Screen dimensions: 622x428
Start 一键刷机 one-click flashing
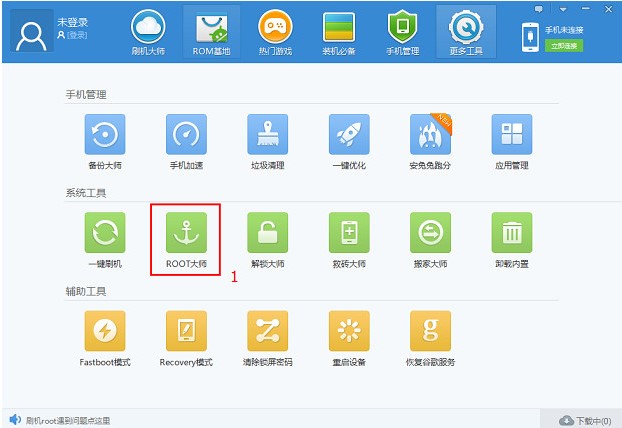[x=105, y=233]
